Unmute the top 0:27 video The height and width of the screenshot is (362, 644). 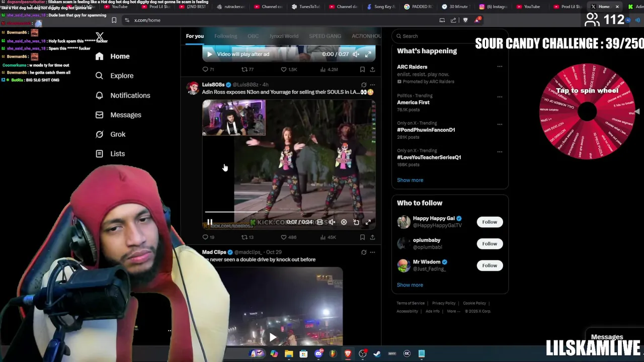[356, 54]
